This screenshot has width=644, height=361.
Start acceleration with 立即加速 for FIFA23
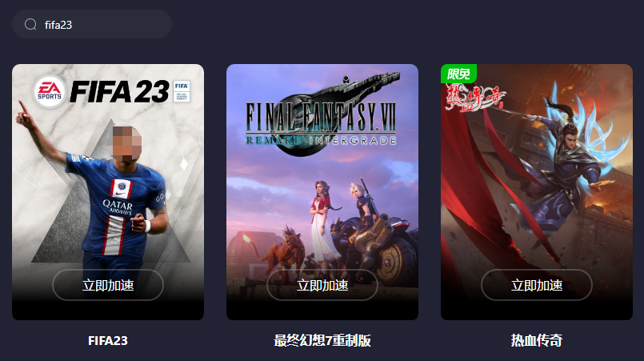click(108, 285)
